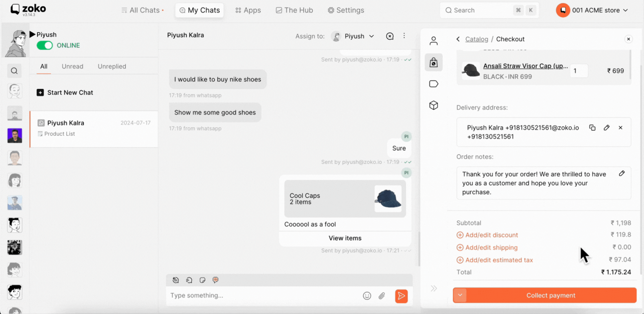The height and width of the screenshot is (314, 644).
Task: Click Add/edit estimated tax
Action: [499, 260]
